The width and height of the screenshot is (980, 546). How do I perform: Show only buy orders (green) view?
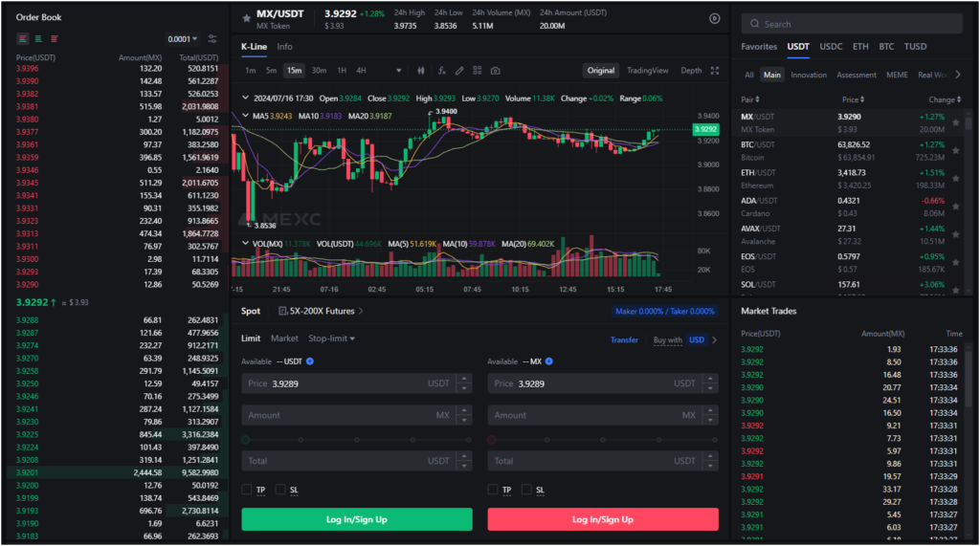(38, 39)
